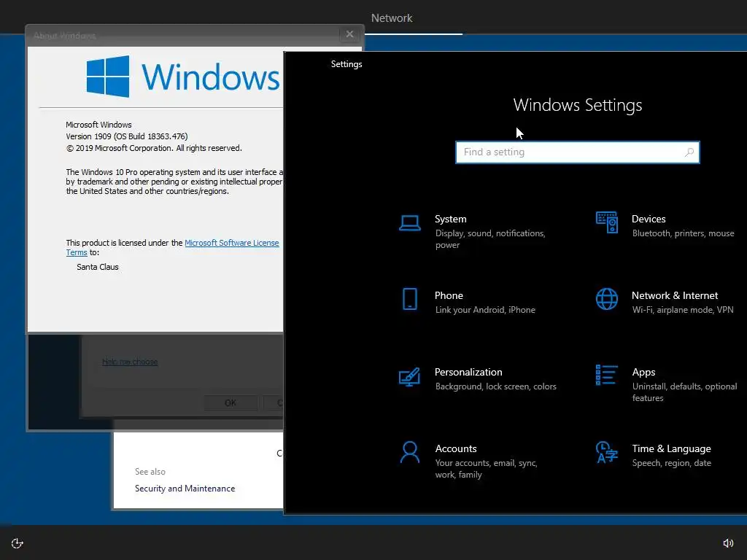Open the System settings laptop icon
Viewport: 747px width, 560px height.
coord(409,223)
